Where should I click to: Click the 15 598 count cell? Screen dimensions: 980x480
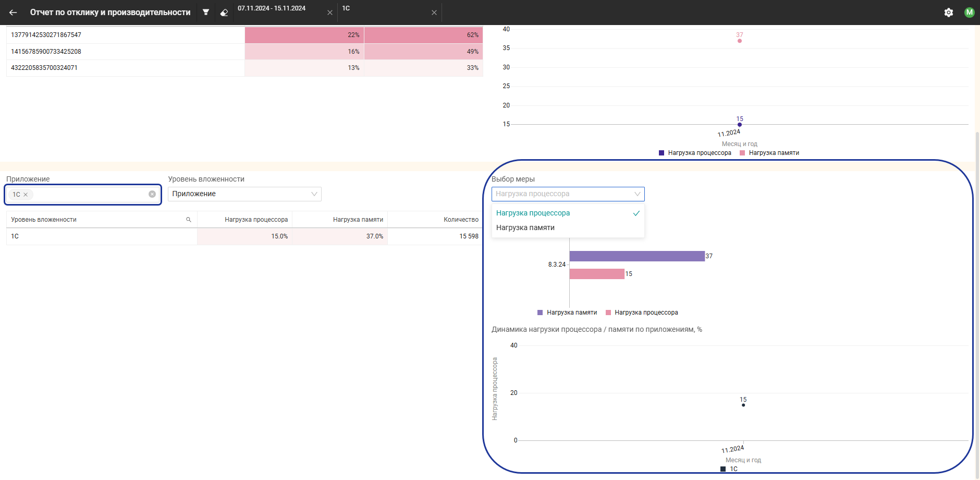pyautogui.click(x=435, y=236)
